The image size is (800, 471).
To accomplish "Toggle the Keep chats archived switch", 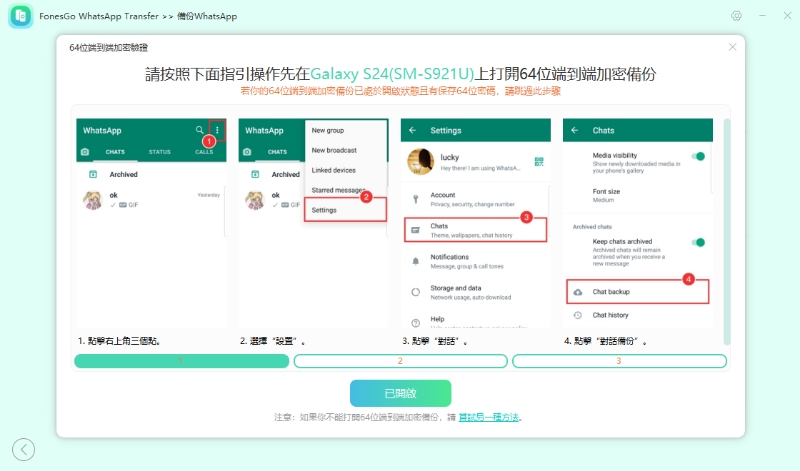I will pyautogui.click(x=699, y=243).
